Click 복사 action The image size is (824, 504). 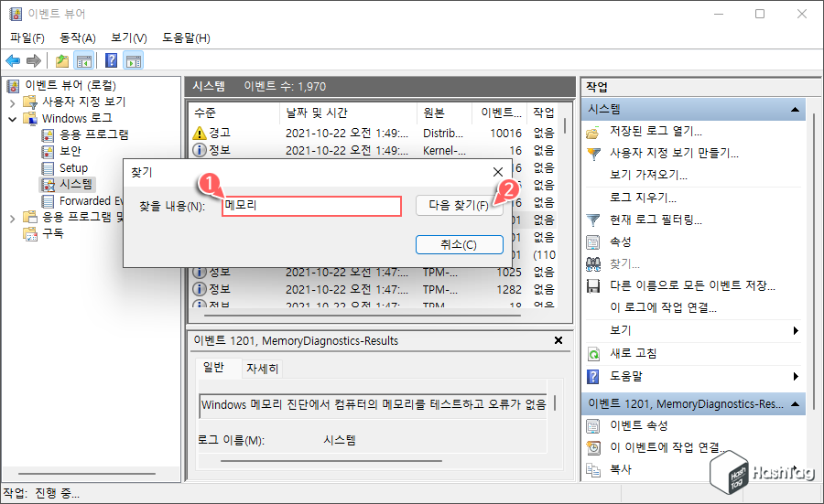click(620, 470)
